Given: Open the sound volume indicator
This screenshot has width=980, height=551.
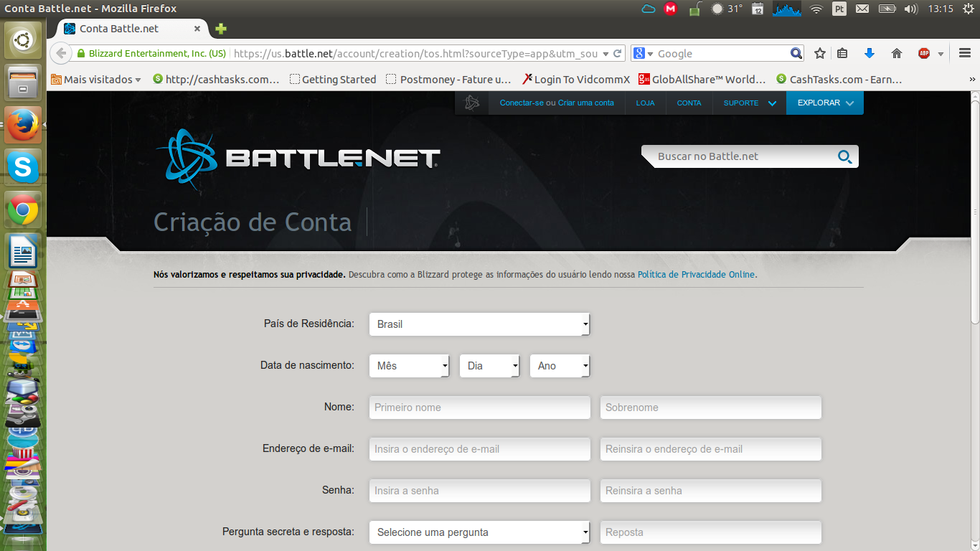Looking at the screenshot, I should coord(911,9).
